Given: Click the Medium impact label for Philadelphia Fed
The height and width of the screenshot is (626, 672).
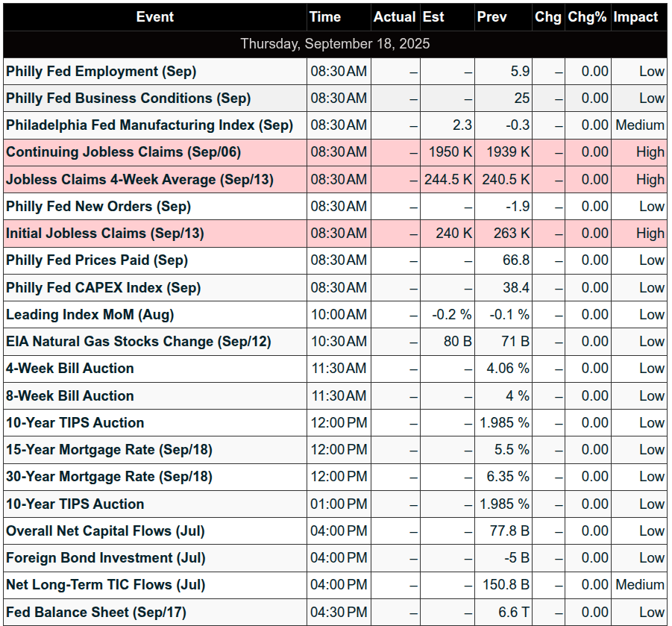Looking at the screenshot, I should coord(639,125).
